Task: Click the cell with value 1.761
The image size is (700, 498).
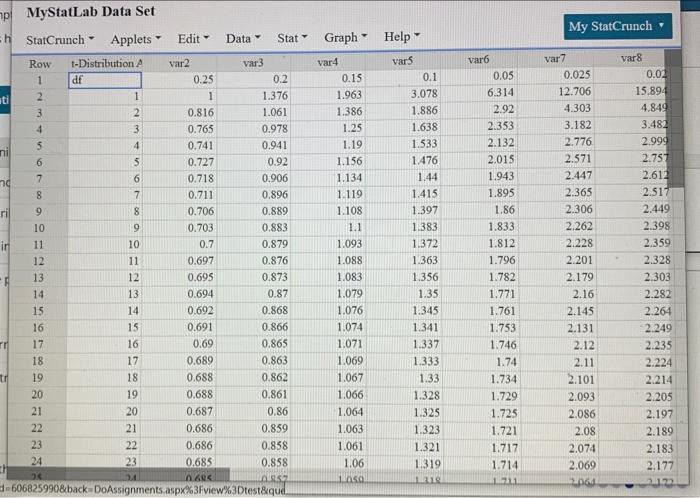Action: pos(480,311)
